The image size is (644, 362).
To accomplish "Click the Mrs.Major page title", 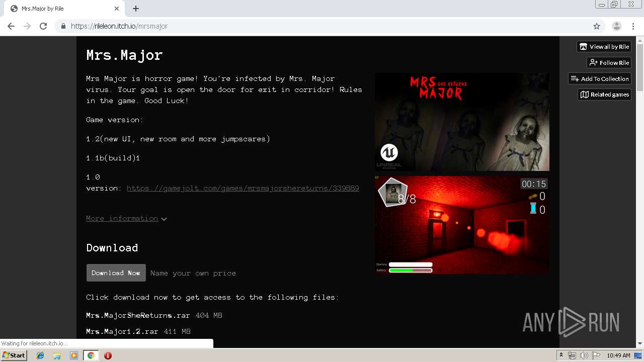I will tap(124, 55).
